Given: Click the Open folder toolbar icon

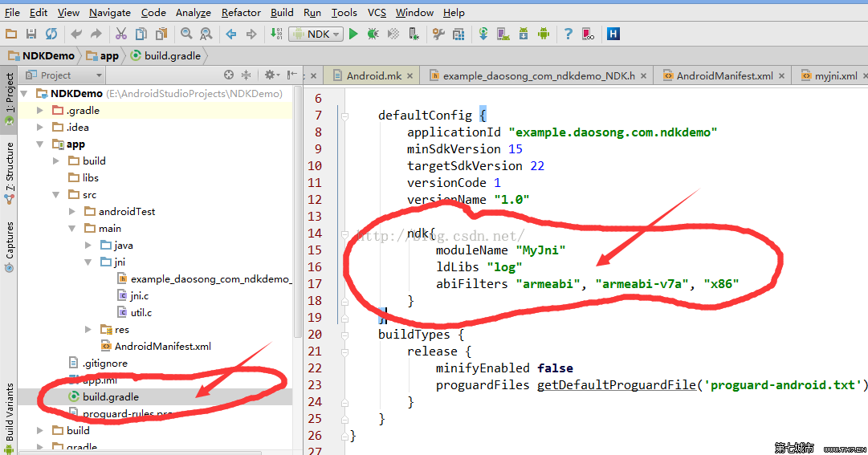Looking at the screenshot, I should click(x=11, y=35).
